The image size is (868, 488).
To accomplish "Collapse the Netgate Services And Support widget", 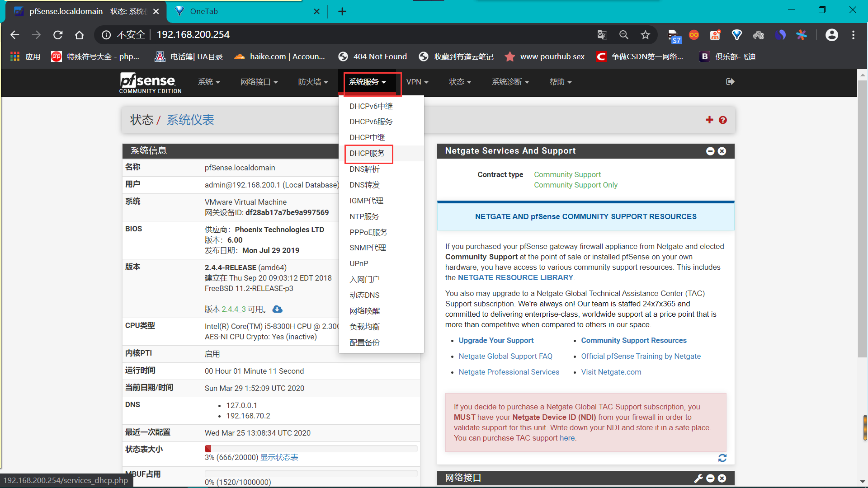I will pyautogui.click(x=710, y=151).
